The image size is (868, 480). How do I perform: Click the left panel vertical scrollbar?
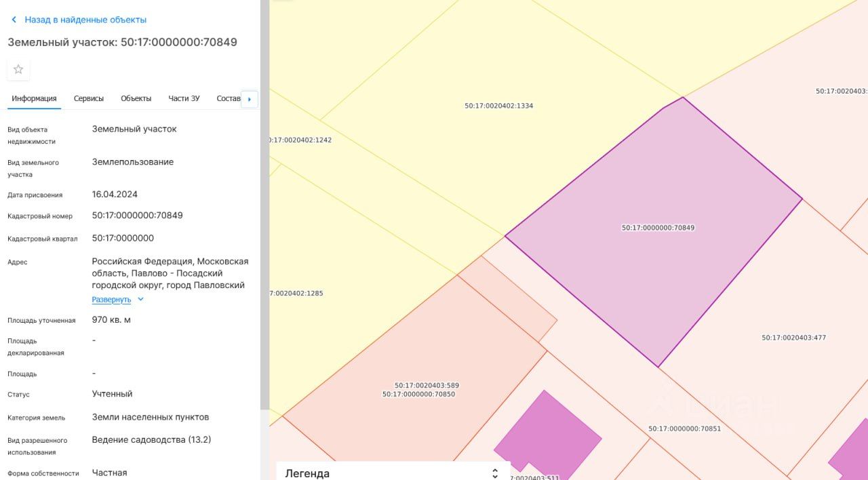pyautogui.click(x=264, y=203)
